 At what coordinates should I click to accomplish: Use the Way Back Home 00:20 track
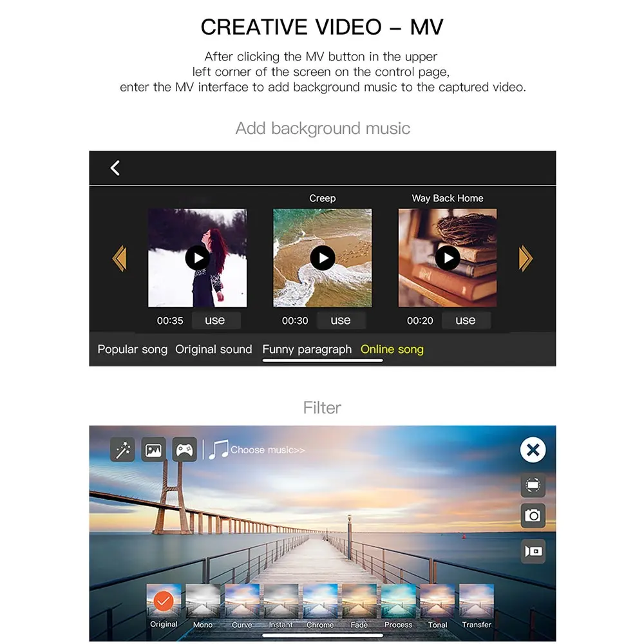pyautogui.click(x=466, y=320)
